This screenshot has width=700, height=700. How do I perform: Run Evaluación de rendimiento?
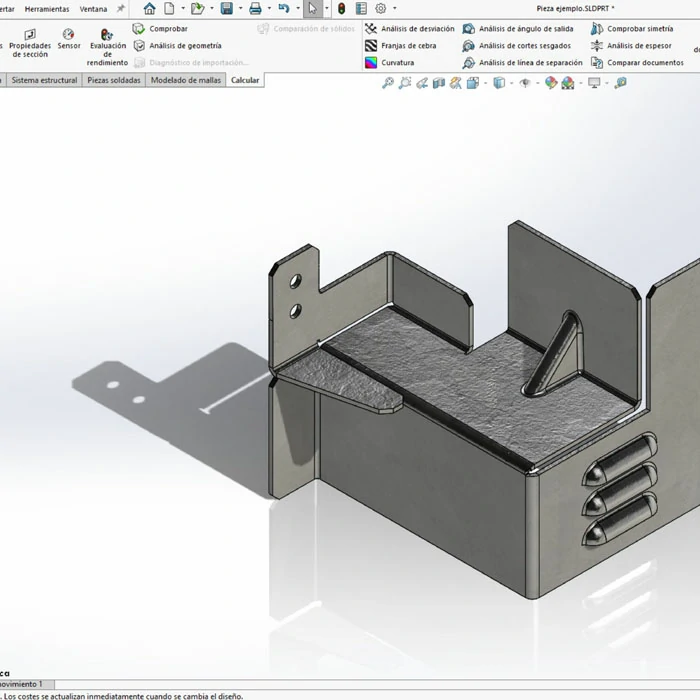[108, 47]
